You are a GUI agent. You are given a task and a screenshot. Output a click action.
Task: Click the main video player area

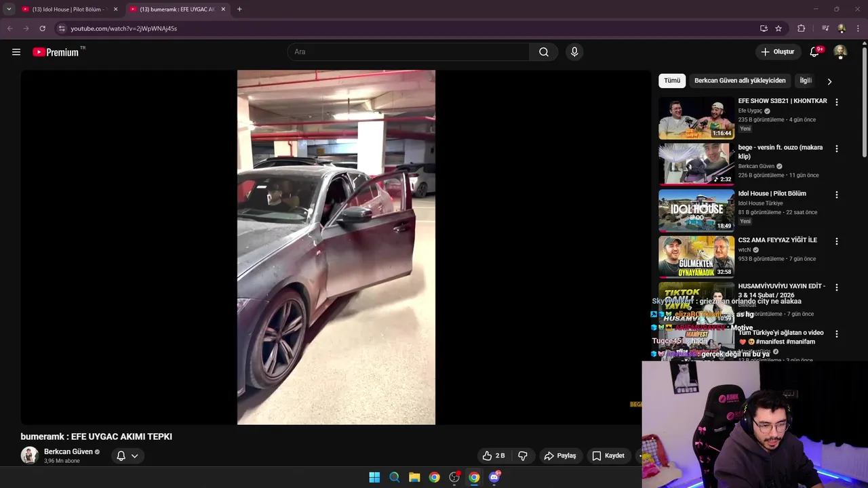(x=336, y=247)
